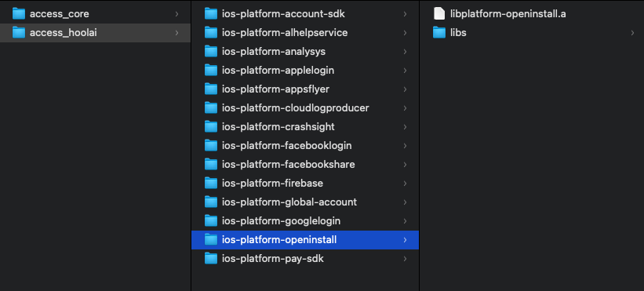
Task: Select the ios-platform-cloudlogproducer name
Action: point(295,108)
